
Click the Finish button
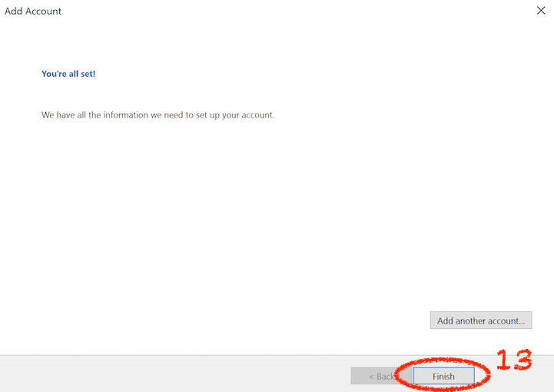pos(443,376)
